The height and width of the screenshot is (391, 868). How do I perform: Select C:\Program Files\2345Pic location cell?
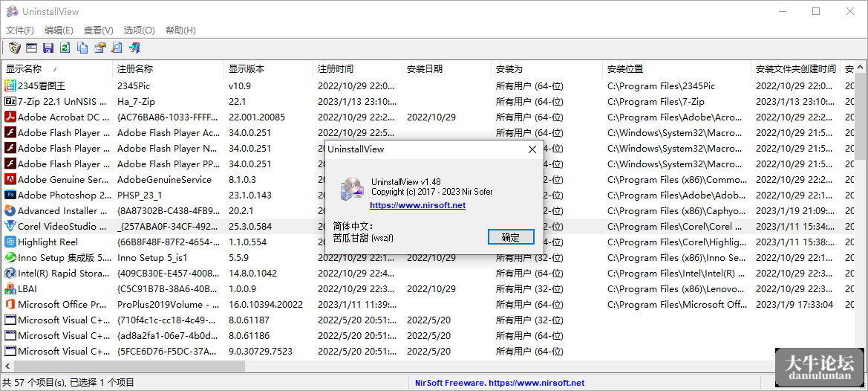(x=662, y=85)
